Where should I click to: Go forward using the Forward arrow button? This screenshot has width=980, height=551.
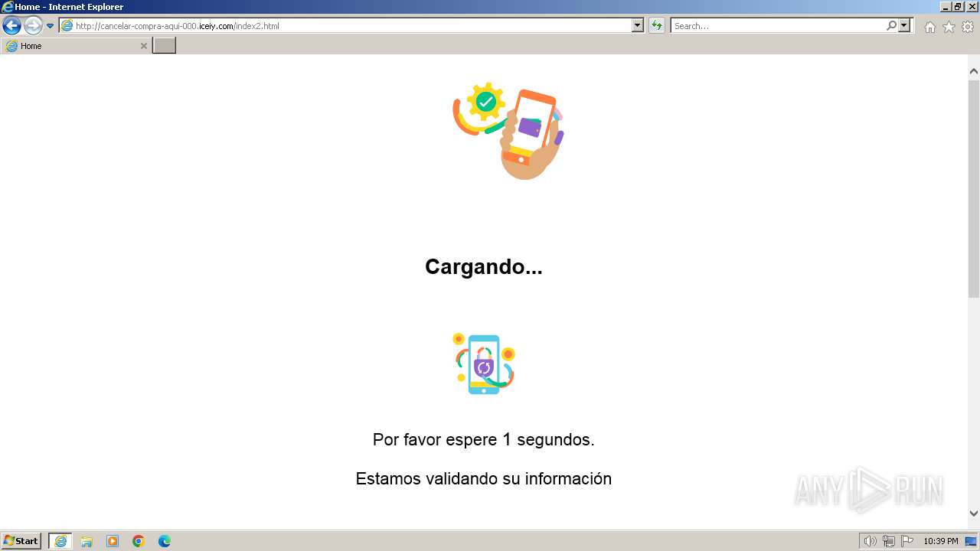(x=33, y=26)
